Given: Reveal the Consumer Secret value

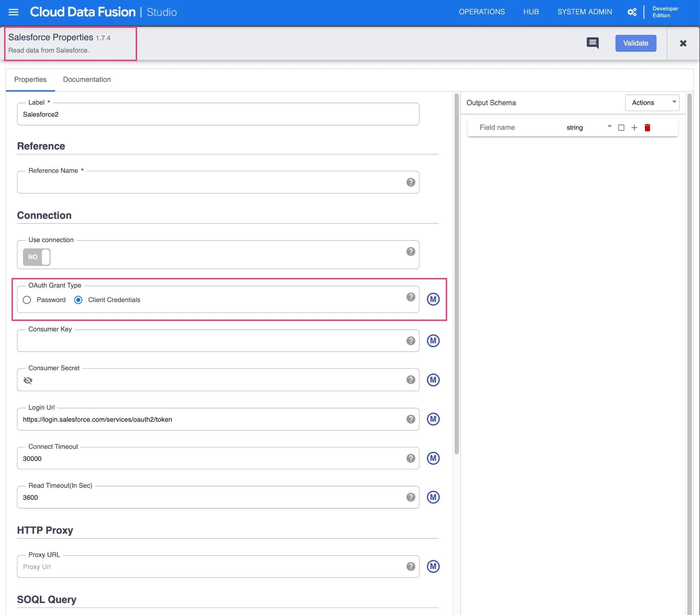Looking at the screenshot, I should [28, 380].
